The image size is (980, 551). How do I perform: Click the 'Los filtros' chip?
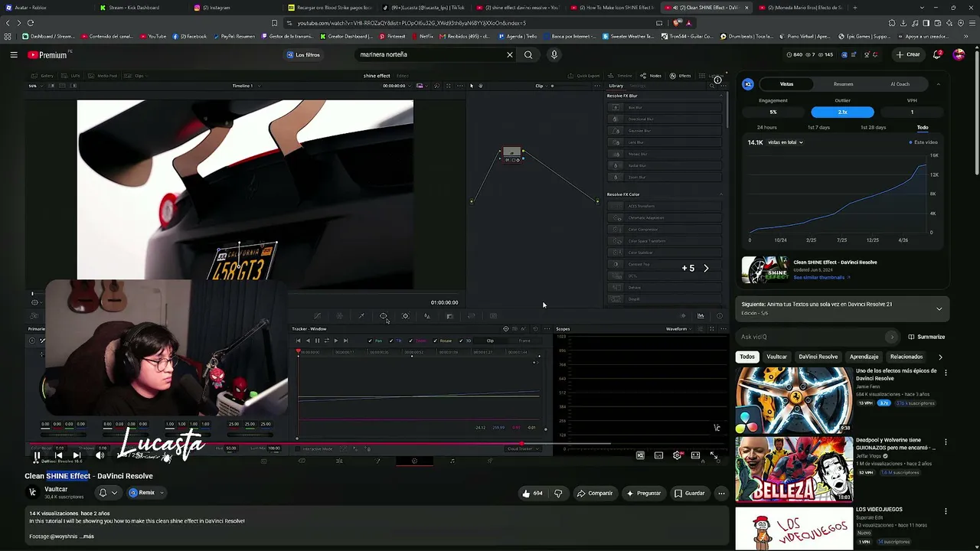point(303,55)
